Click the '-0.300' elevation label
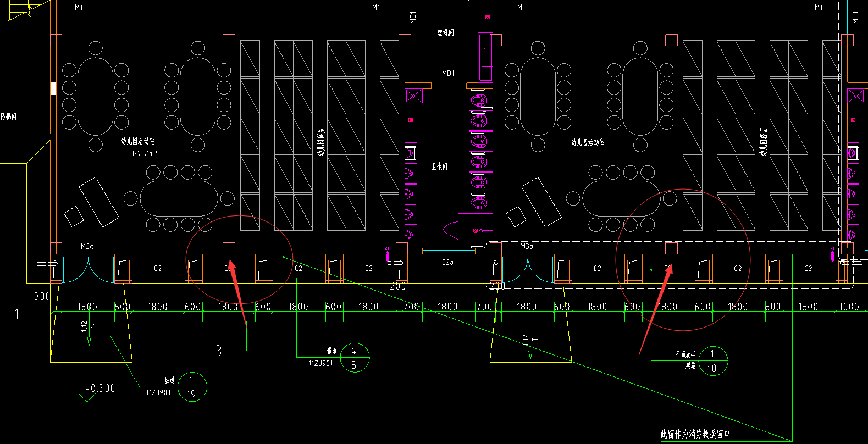Viewport: 868px width, 444px height. coord(100,388)
